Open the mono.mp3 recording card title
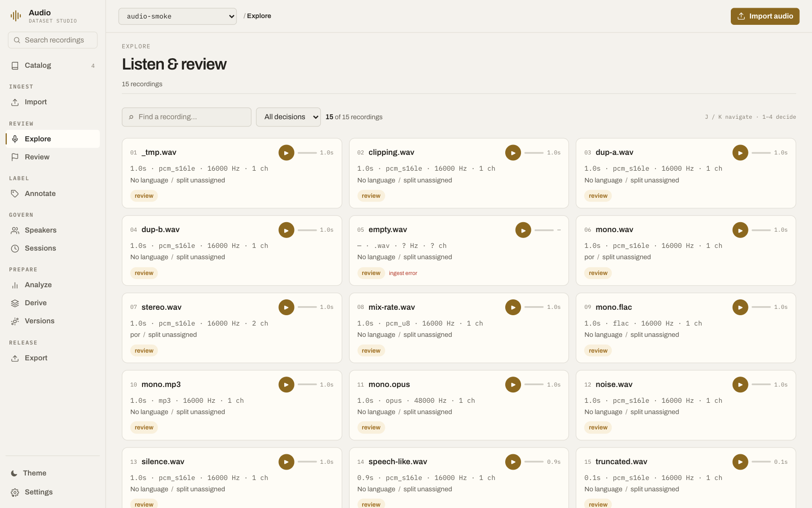This screenshot has height=508, width=812. click(x=161, y=385)
